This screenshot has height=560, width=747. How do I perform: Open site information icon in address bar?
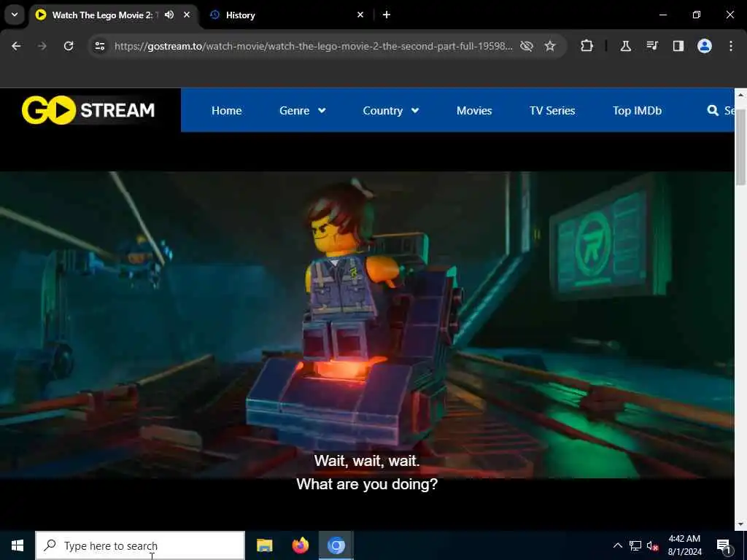(x=99, y=46)
